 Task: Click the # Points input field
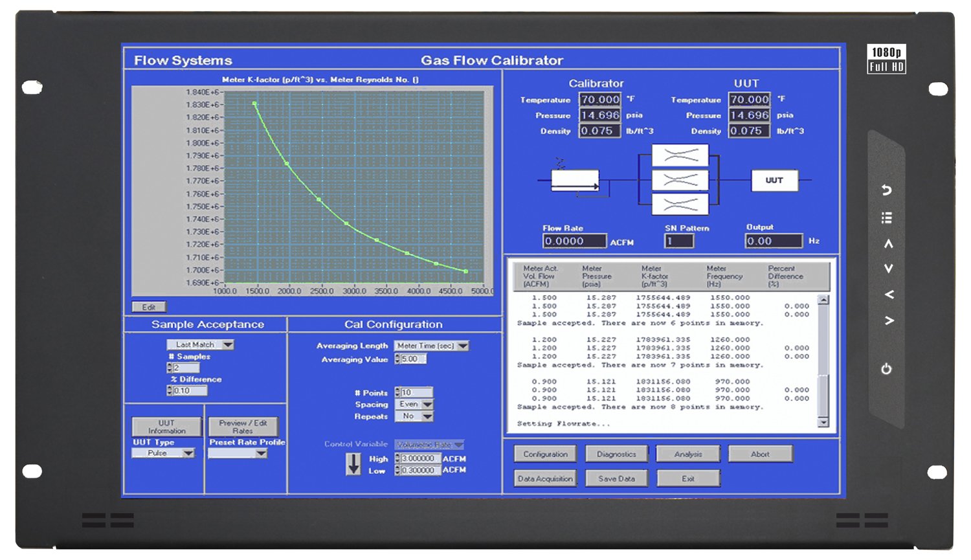(416, 392)
